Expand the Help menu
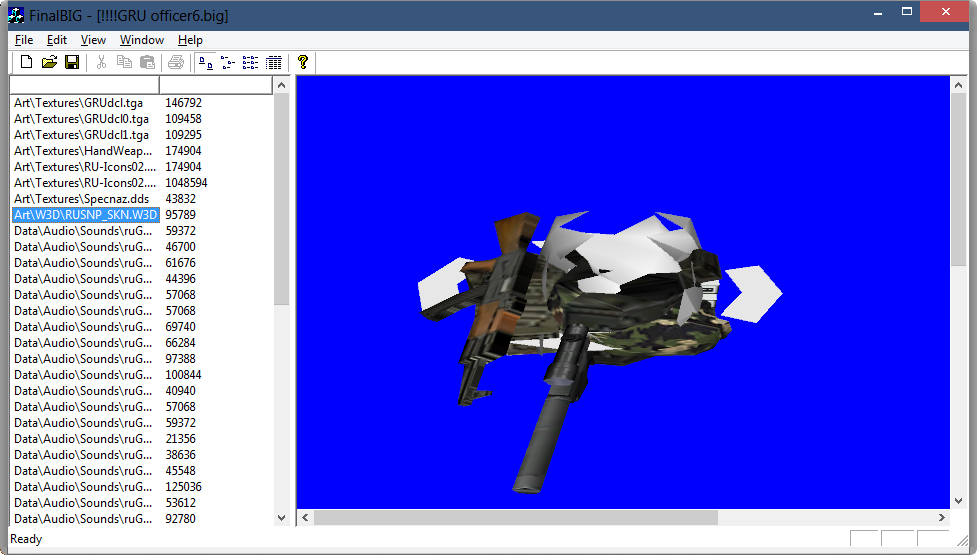Screen dimensions: 977x555 (x=190, y=40)
